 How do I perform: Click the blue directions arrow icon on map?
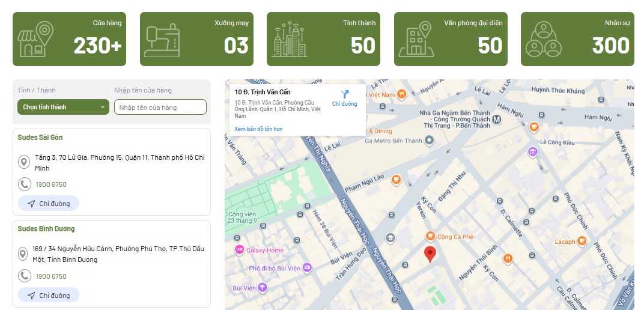click(345, 94)
